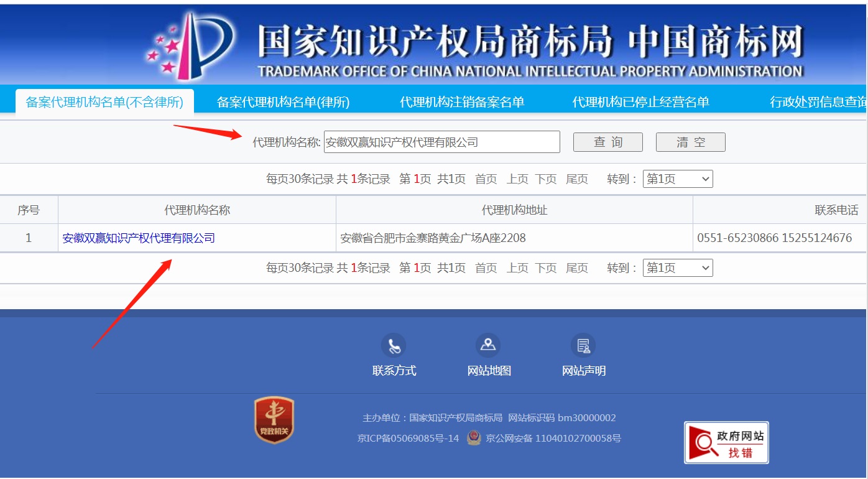Viewport: 868px width, 479px height.
Task: Switch to the 备案代理机构名单(律所) tab
Action: click(x=283, y=102)
